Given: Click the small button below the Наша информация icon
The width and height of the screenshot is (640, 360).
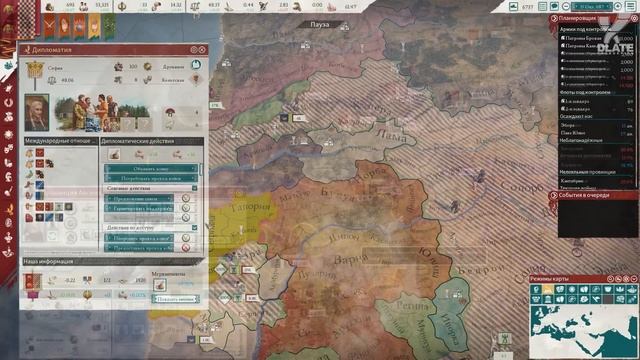Looking at the screenshot, I should click(176, 299).
